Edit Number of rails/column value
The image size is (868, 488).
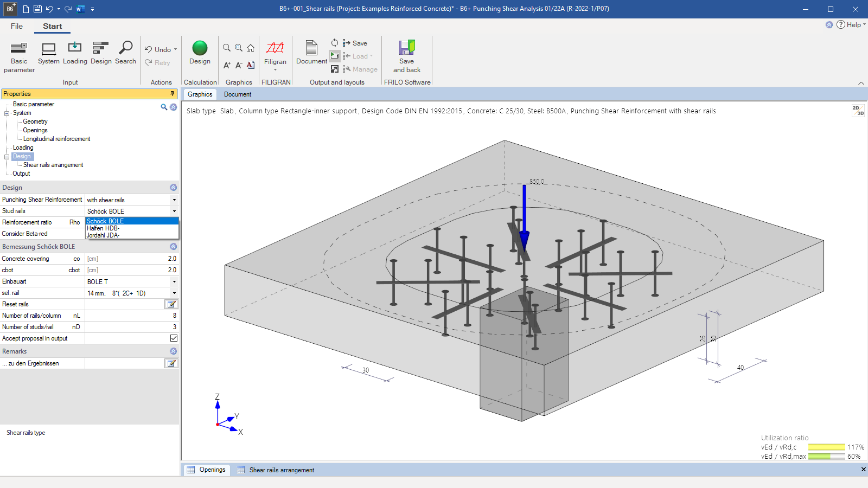point(131,316)
